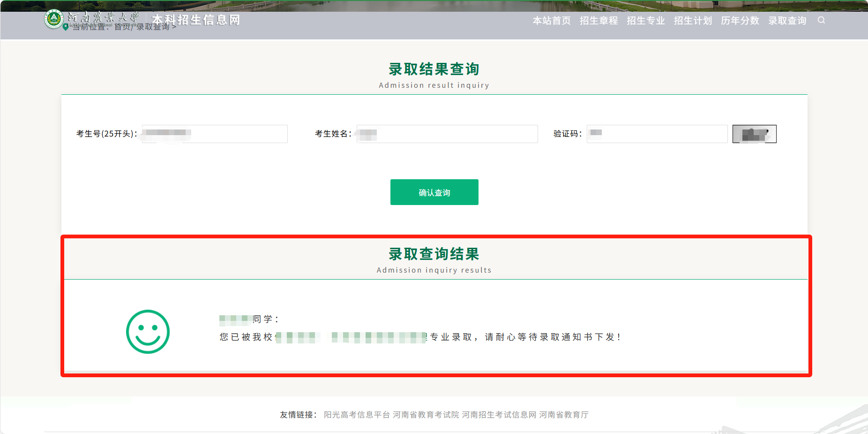868x434 pixels.
Task: Go to 招生章程 in the top menu
Action: coord(599,21)
